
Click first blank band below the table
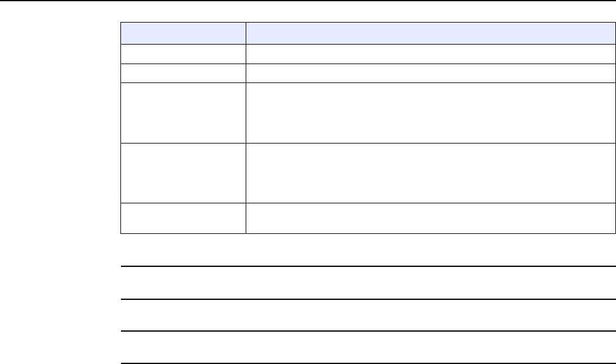coord(367,282)
